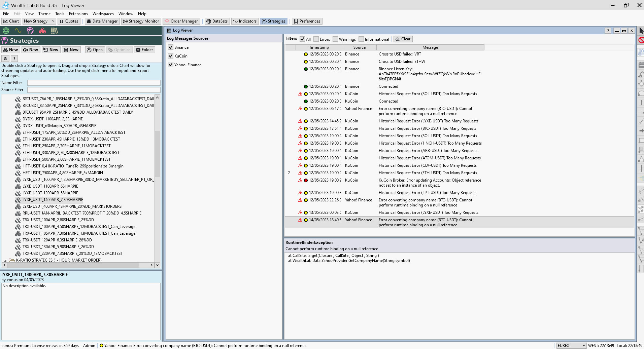Viewport: 644px width, 349px height.
Task: Click the Name Filter text field
Action: (94, 83)
